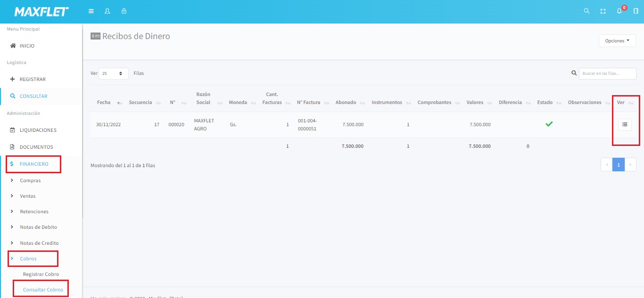
Task: Go to INICIO in sidebar
Action: point(27,46)
